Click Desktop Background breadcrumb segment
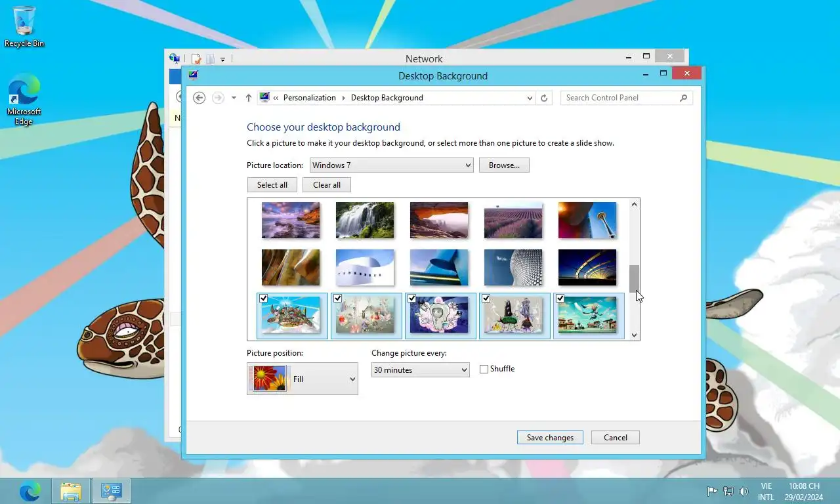 click(x=387, y=98)
